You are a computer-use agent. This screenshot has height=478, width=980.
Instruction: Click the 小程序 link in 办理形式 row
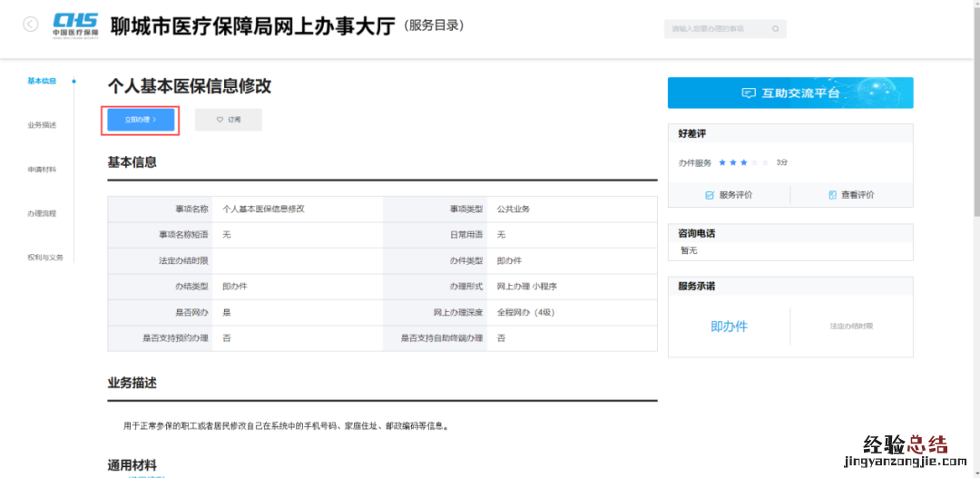(544, 286)
